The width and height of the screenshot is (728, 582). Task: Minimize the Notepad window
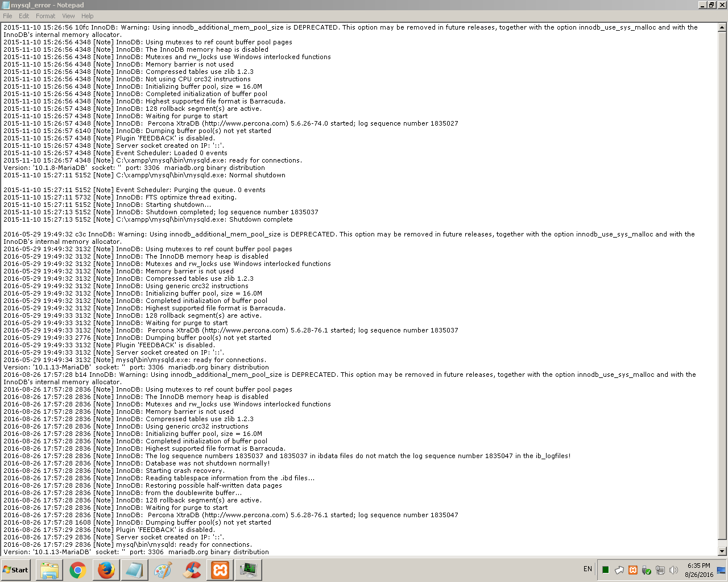[702, 5]
